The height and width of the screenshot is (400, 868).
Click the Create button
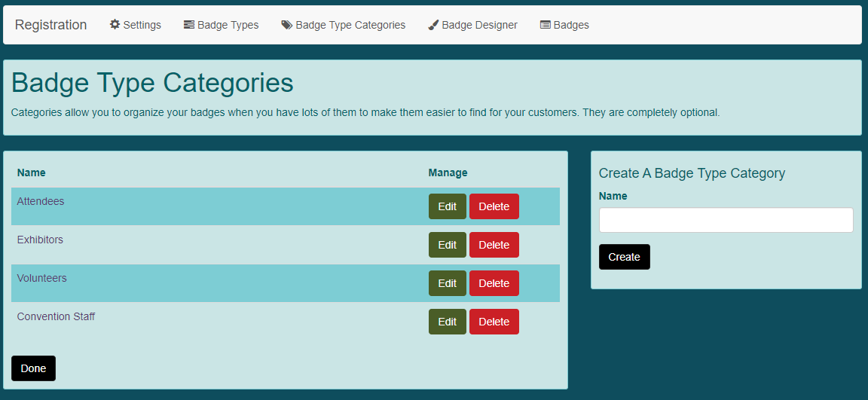pyautogui.click(x=625, y=257)
